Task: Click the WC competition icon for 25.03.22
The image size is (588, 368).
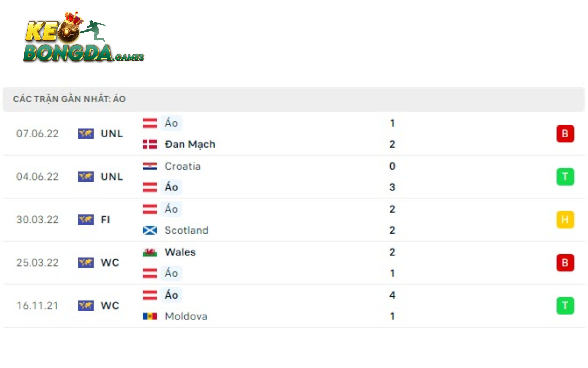Action: tap(86, 263)
